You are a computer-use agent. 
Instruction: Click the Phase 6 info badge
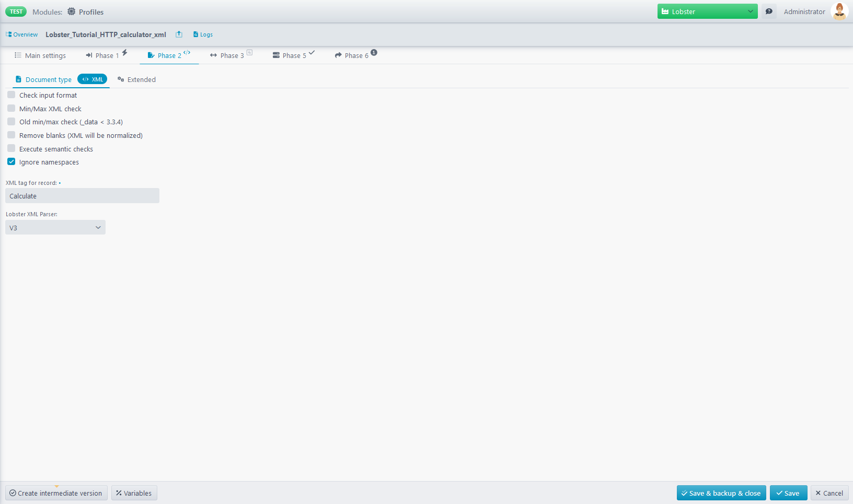point(374,52)
